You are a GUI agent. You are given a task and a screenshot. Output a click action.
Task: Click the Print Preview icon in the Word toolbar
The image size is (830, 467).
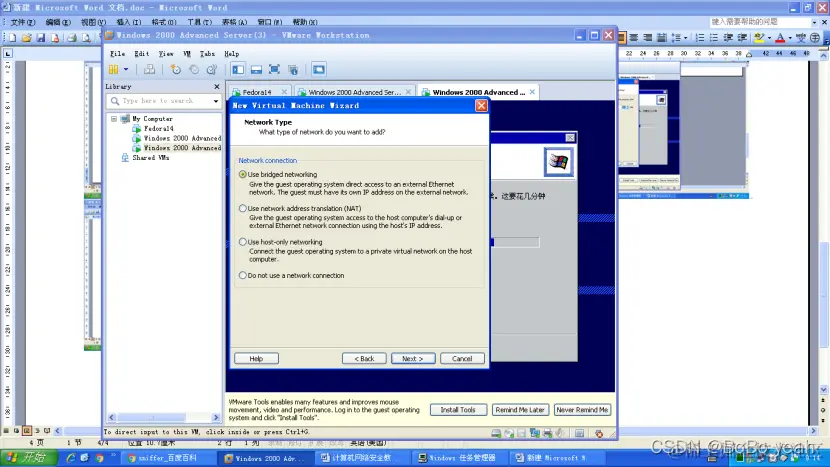point(86,38)
